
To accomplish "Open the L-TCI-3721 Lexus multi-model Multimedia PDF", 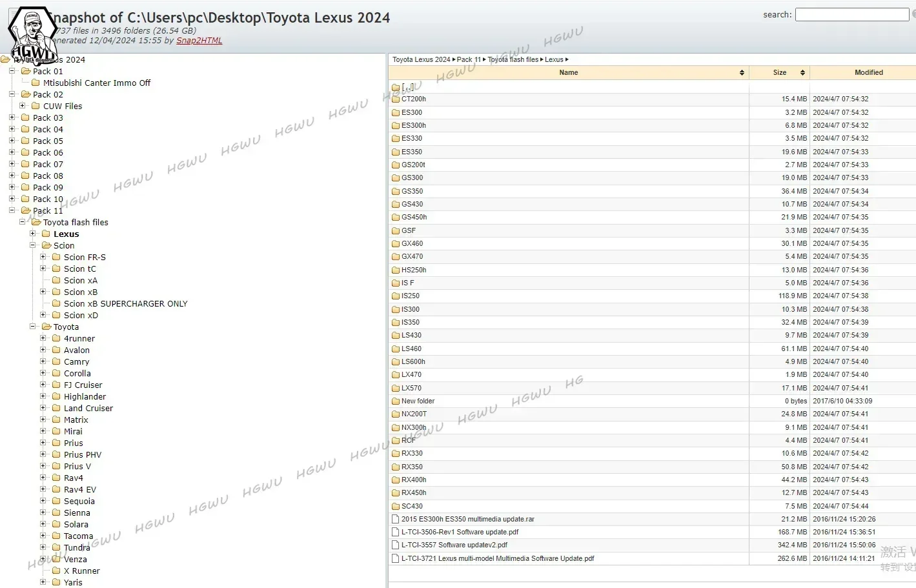I will (x=497, y=558).
